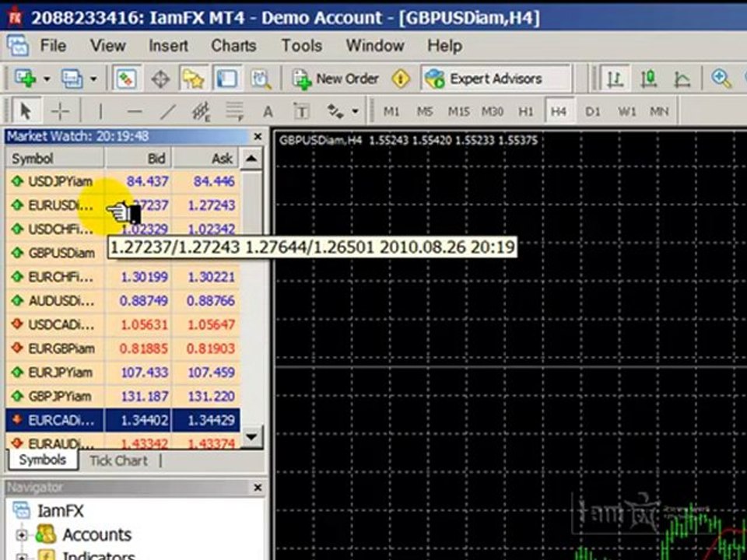Select the Cursor arrow tool

tap(26, 111)
